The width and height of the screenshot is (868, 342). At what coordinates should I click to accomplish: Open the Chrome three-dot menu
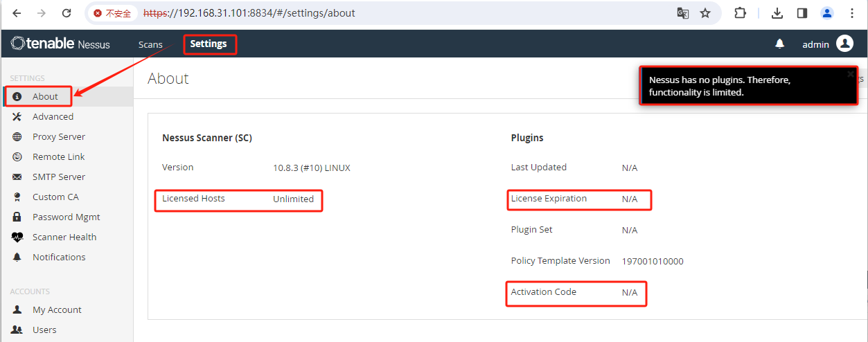click(x=852, y=13)
